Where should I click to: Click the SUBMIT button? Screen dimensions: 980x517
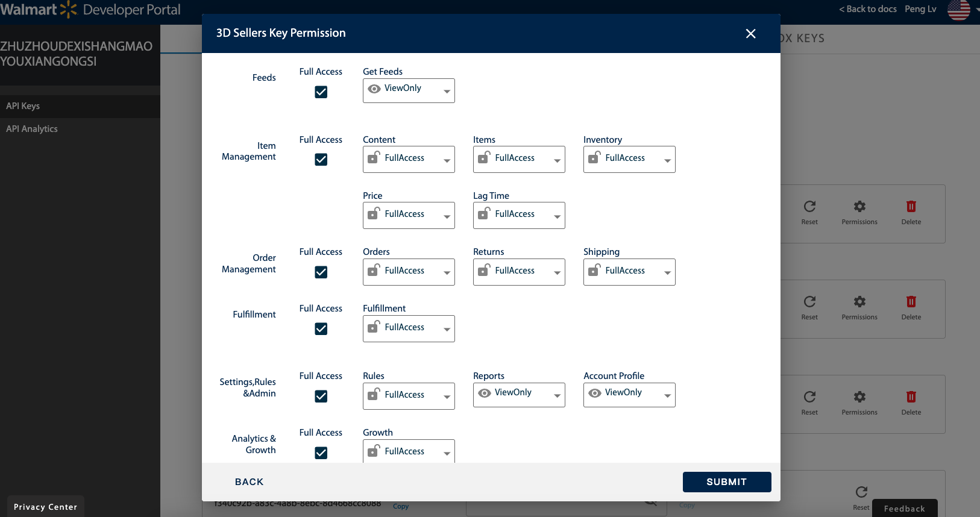(x=727, y=482)
